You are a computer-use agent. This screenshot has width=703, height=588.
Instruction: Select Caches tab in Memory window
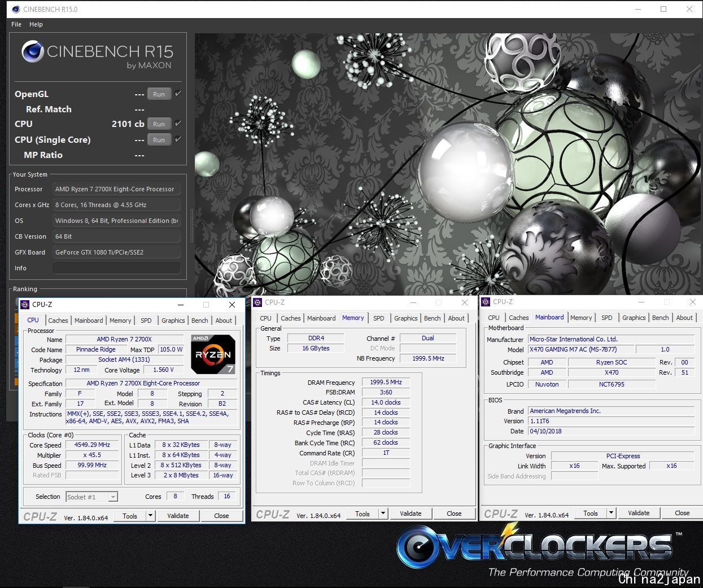[291, 318]
